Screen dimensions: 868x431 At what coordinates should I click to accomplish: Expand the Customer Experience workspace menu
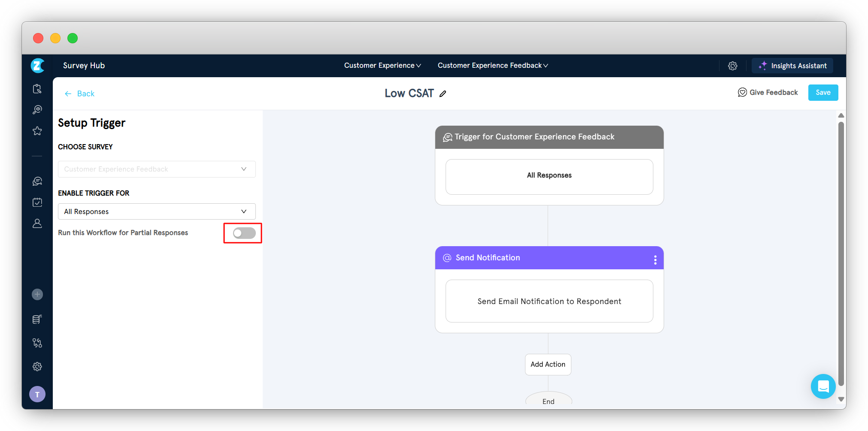pyautogui.click(x=382, y=66)
